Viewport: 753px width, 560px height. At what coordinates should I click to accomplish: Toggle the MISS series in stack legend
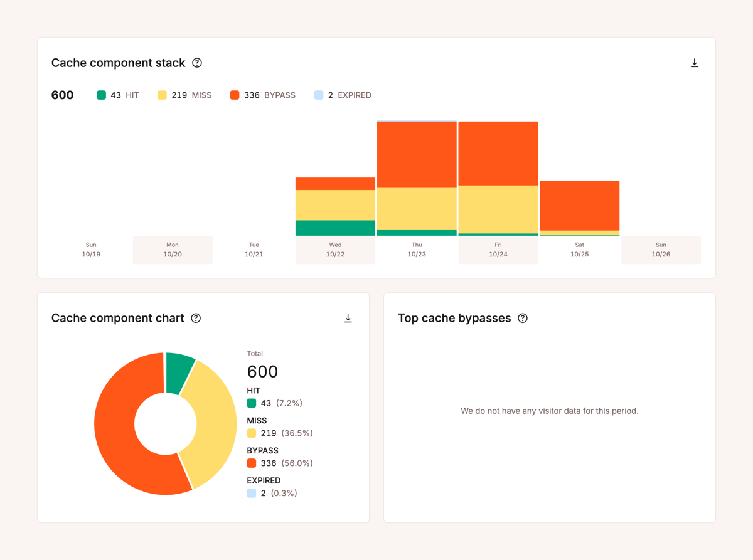184,95
